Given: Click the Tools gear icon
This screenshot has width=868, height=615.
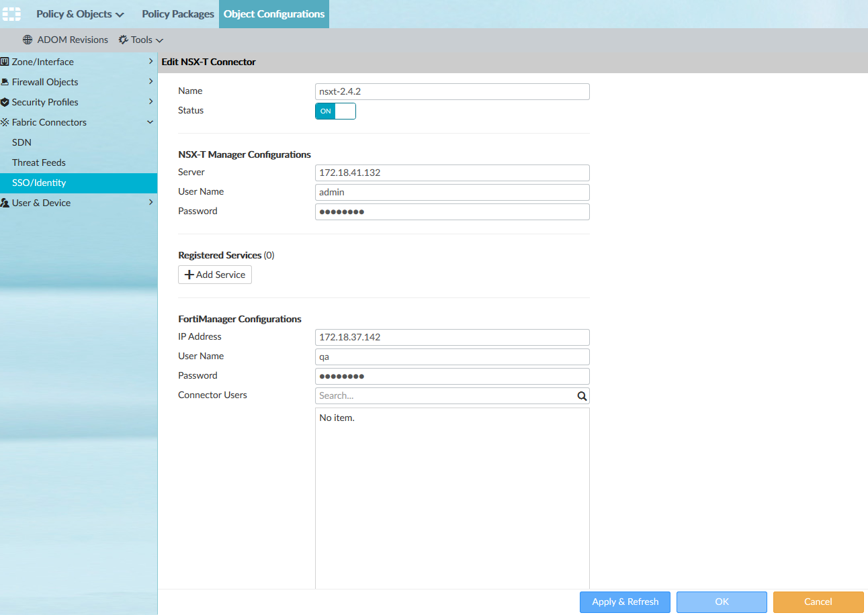Looking at the screenshot, I should pos(124,40).
